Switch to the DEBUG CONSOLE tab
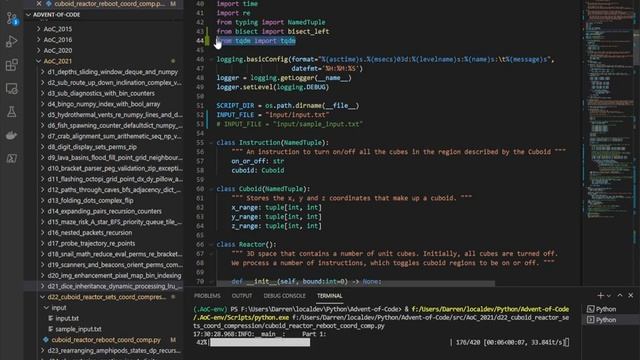640x360 pixels. click(284, 296)
